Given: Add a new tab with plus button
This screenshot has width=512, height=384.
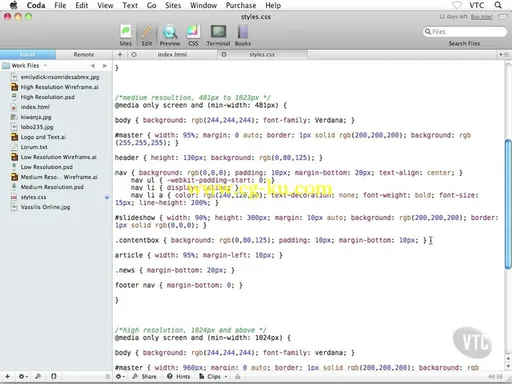Looking at the screenshot, I should coord(120,54).
